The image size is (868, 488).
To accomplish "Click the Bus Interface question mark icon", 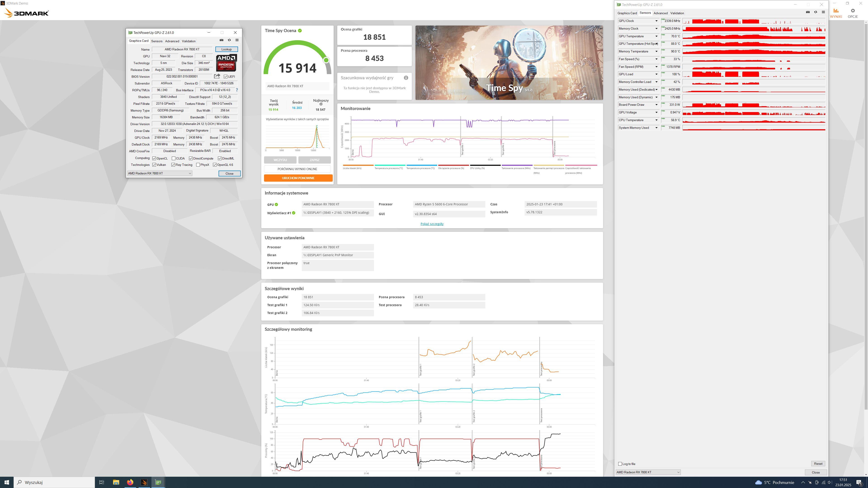I will [x=237, y=90].
